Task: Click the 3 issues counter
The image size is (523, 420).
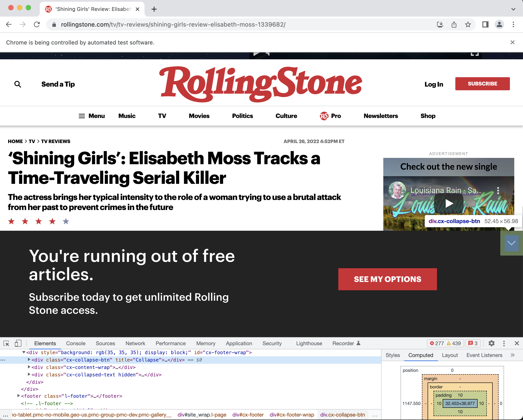Action: pyautogui.click(x=473, y=343)
